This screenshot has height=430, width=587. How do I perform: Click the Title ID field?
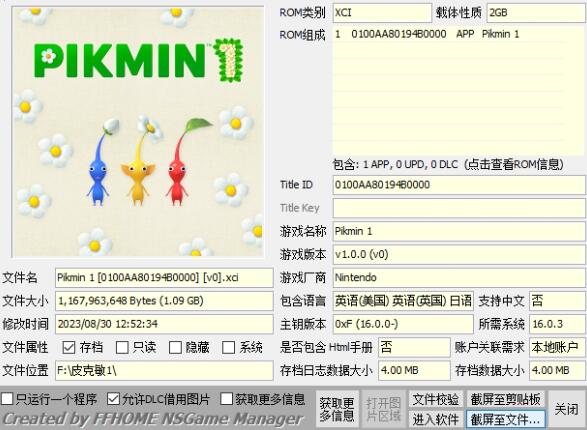pyautogui.click(x=459, y=185)
